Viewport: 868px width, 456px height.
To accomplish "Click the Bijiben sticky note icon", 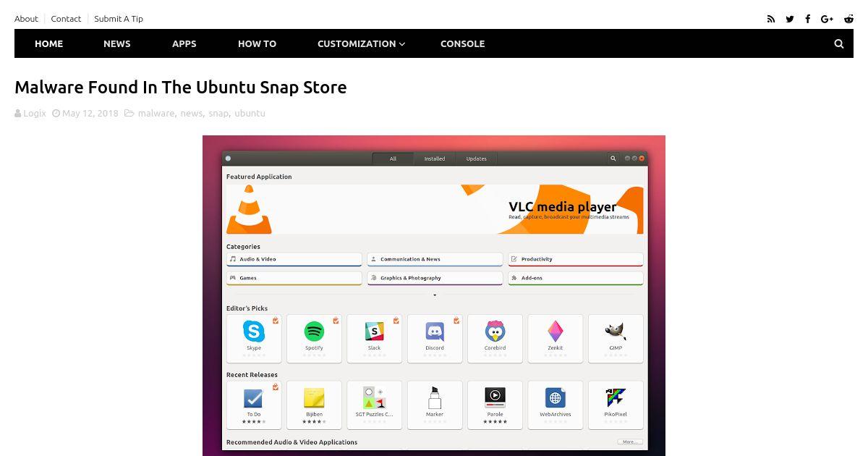I will (x=314, y=398).
